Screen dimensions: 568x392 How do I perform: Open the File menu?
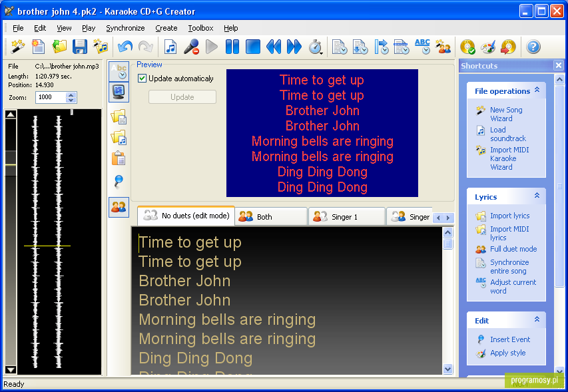click(18, 28)
